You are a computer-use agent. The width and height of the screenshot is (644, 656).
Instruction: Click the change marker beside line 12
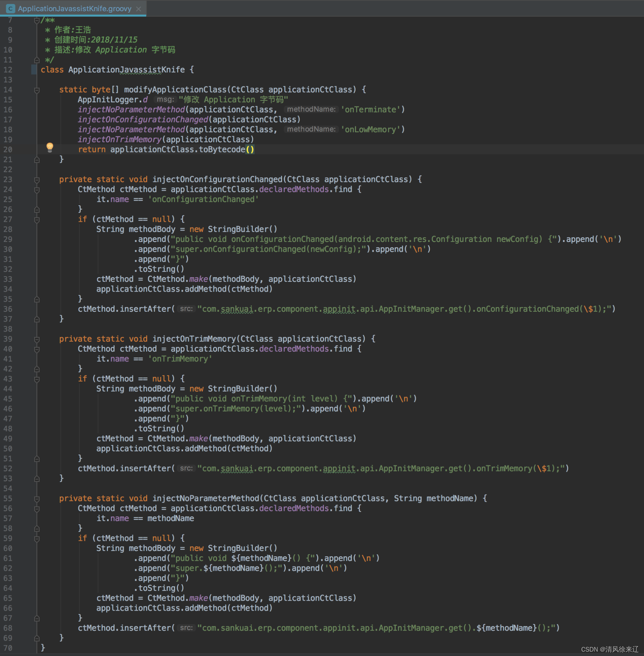click(34, 70)
